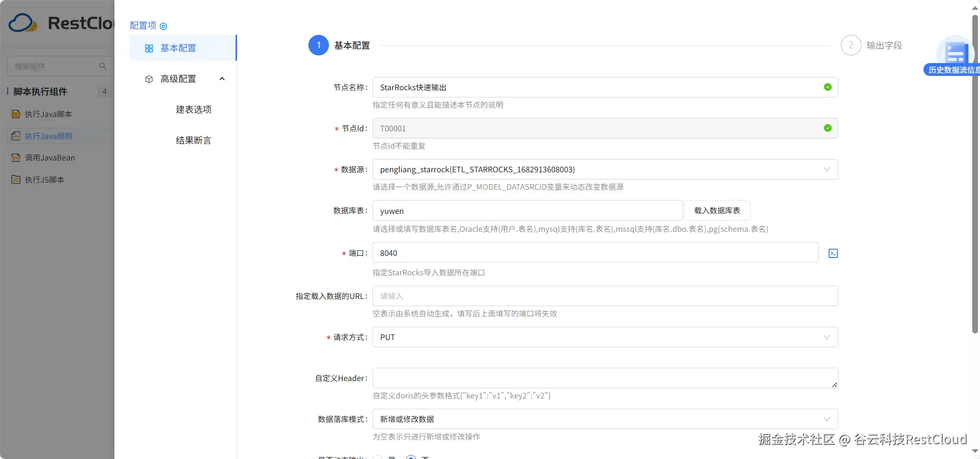Select the 执行Java规则 component
Screen dimensions: 980x459
pos(61,136)
